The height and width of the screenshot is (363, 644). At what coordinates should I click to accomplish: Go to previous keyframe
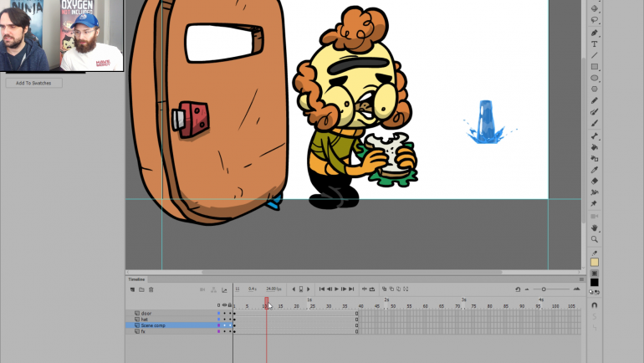coord(294,289)
